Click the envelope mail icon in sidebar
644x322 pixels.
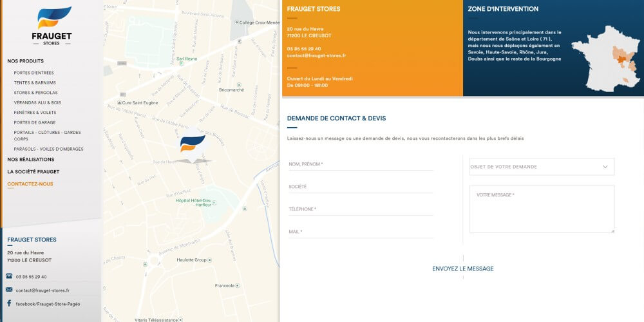coord(9,290)
